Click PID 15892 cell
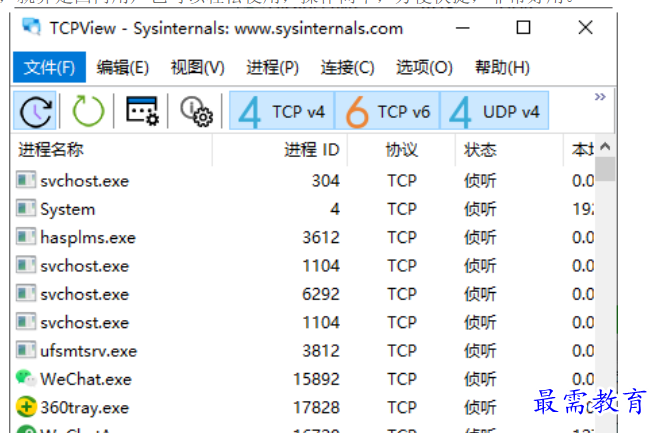This screenshot has height=433, width=655. point(316,379)
